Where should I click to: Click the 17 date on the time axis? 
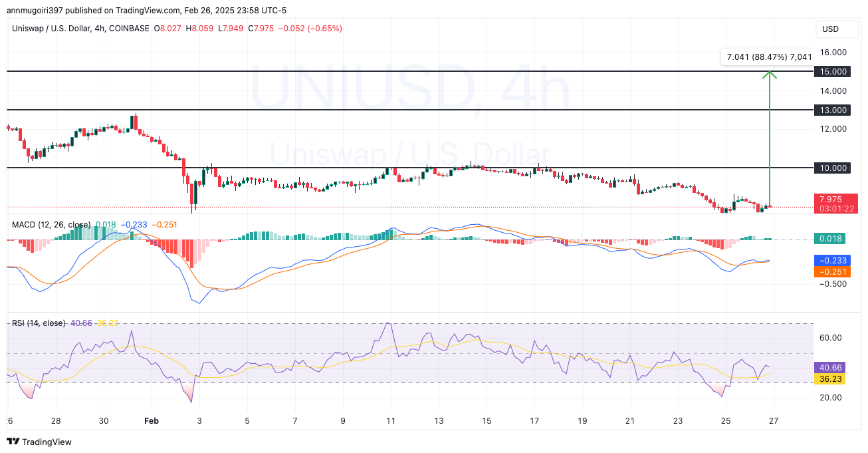coord(534,420)
